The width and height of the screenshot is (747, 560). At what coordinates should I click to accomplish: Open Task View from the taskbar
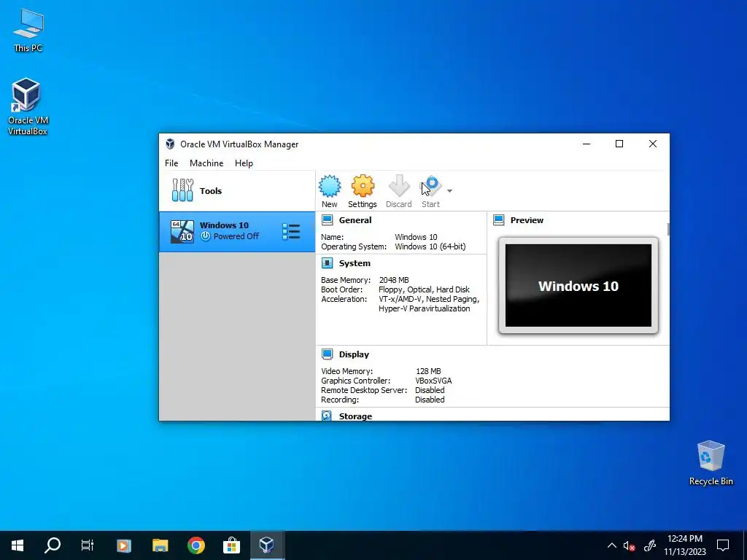[x=88, y=545]
